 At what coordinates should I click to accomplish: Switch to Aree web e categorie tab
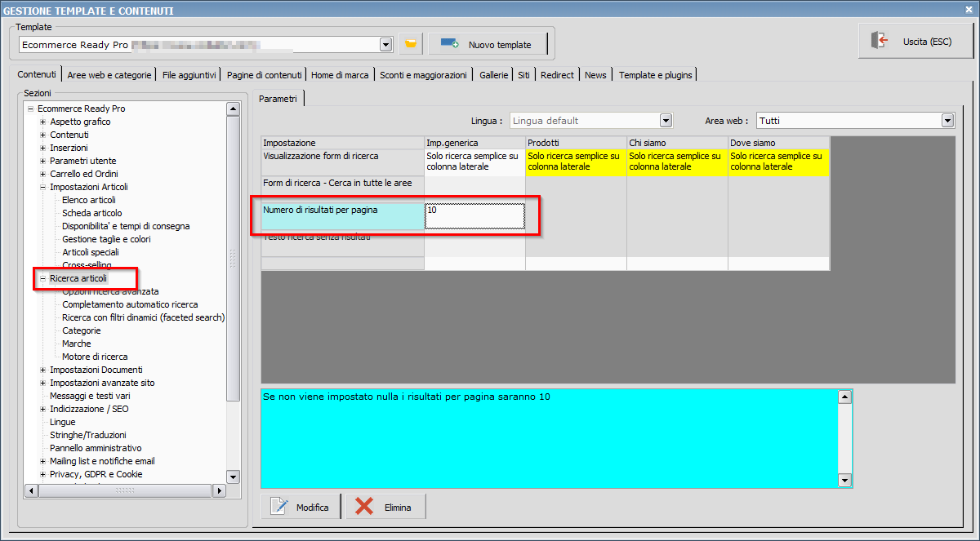coord(109,75)
